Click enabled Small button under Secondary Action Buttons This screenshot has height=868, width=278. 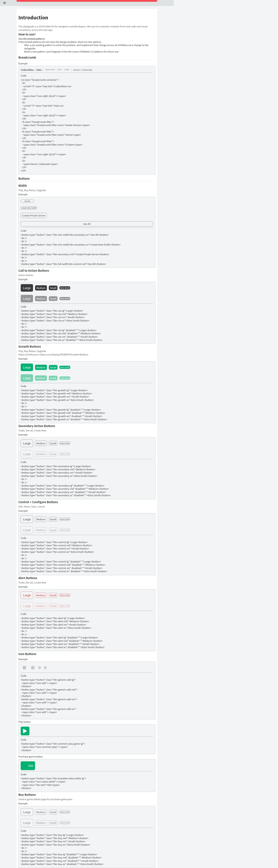tap(53, 443)
